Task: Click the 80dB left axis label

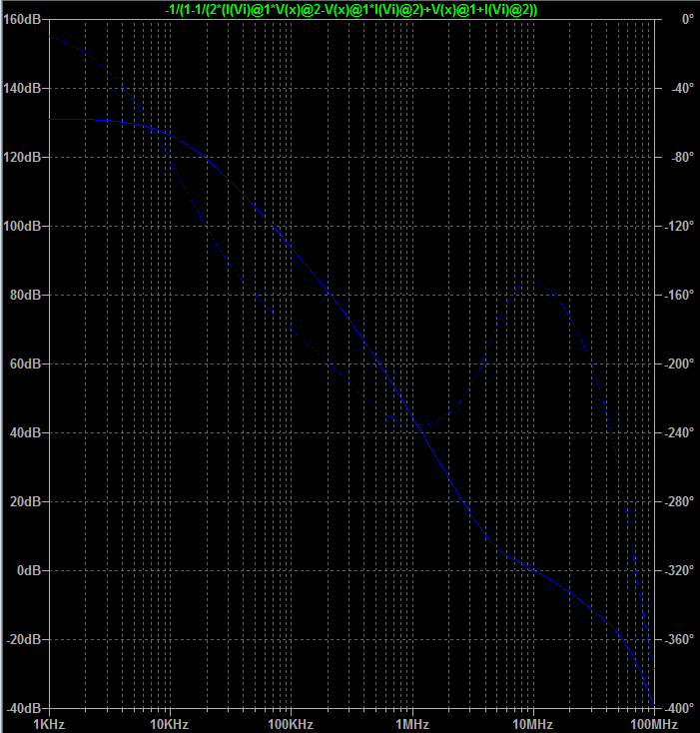Action: 25,295
